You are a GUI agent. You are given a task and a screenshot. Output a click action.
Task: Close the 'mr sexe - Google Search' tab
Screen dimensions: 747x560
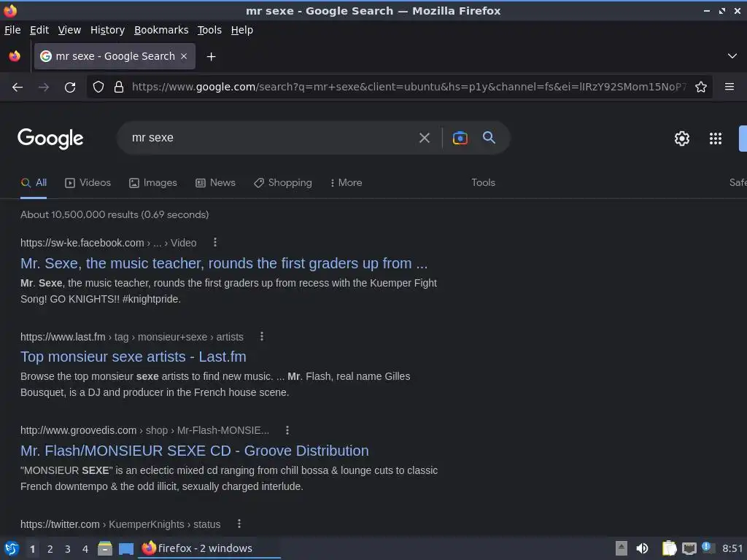point(184,56)
